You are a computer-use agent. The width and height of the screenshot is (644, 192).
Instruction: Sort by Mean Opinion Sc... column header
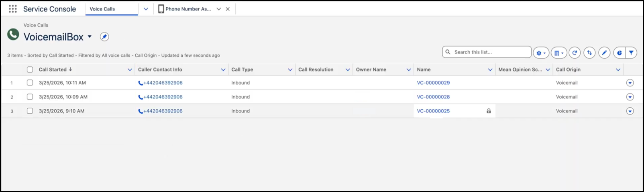coord(520,69)
